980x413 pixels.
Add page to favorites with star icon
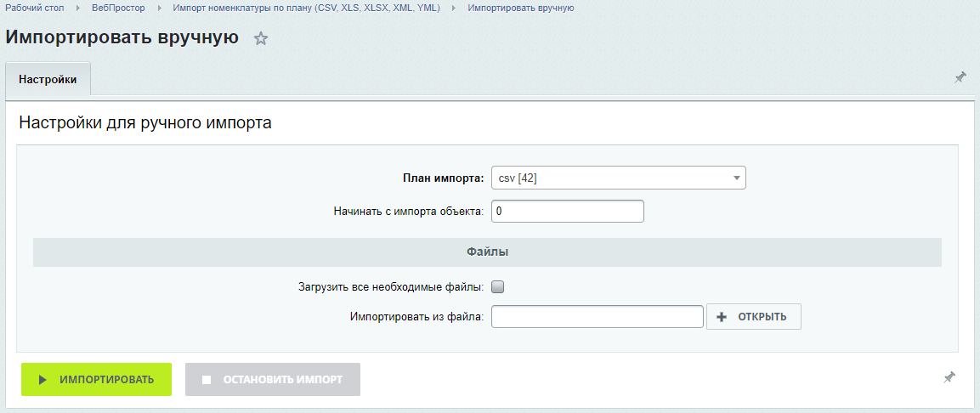pyautogui.click(x=261, y=39)
